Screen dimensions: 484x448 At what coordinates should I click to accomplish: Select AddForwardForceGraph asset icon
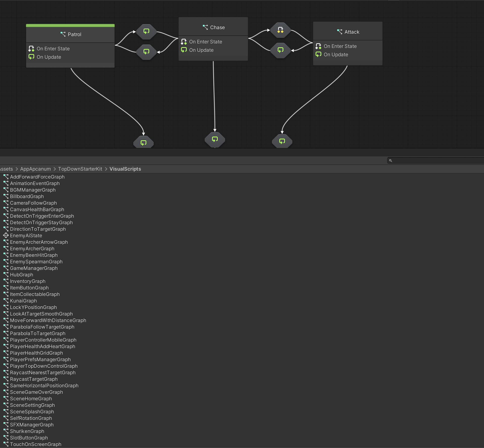(6, 177)
